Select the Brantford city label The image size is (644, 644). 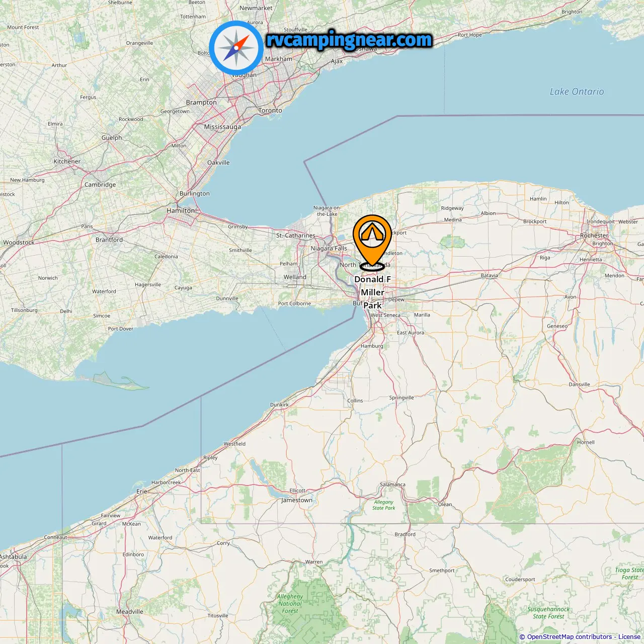click(x=109, y=239)
